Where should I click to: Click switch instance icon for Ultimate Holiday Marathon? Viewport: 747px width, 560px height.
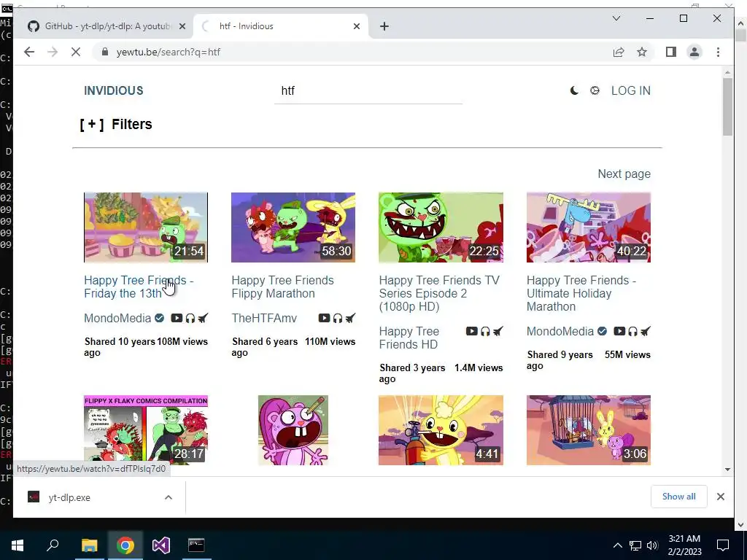(646, 331)
